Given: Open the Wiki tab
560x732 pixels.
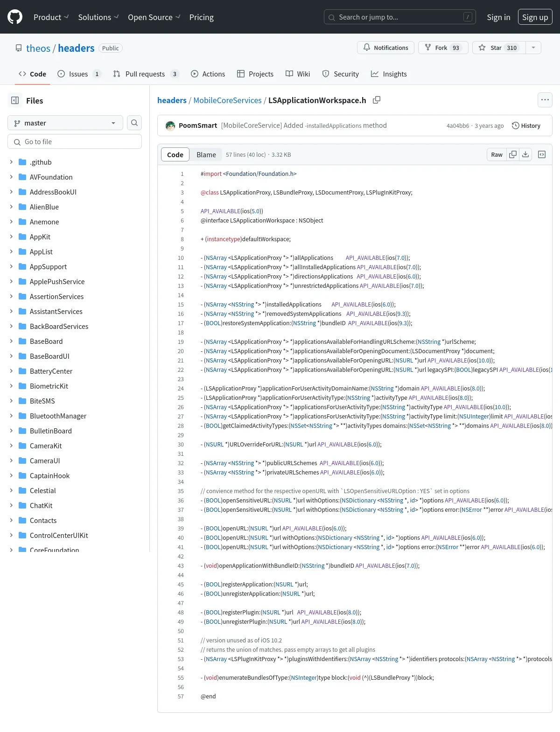Looking at the screenshot, I should [298, 74].
